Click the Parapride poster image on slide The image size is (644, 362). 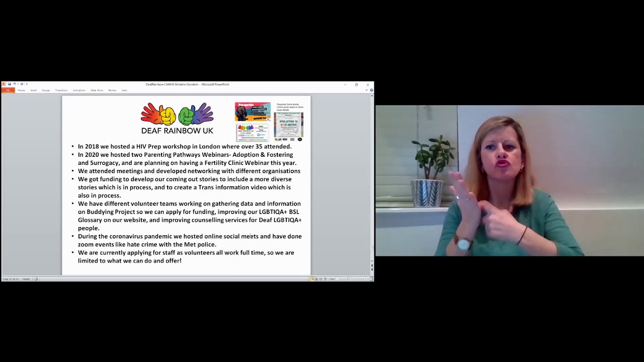pos(253,112)
